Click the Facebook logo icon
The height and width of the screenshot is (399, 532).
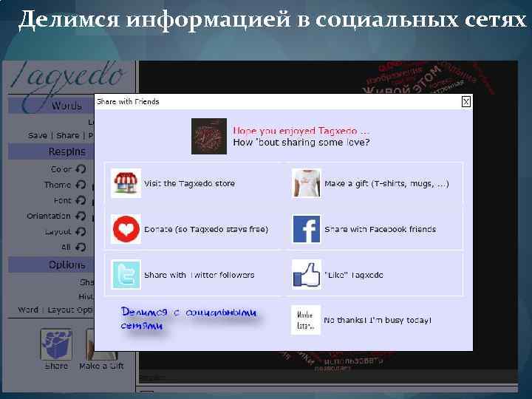coord(307,229)
